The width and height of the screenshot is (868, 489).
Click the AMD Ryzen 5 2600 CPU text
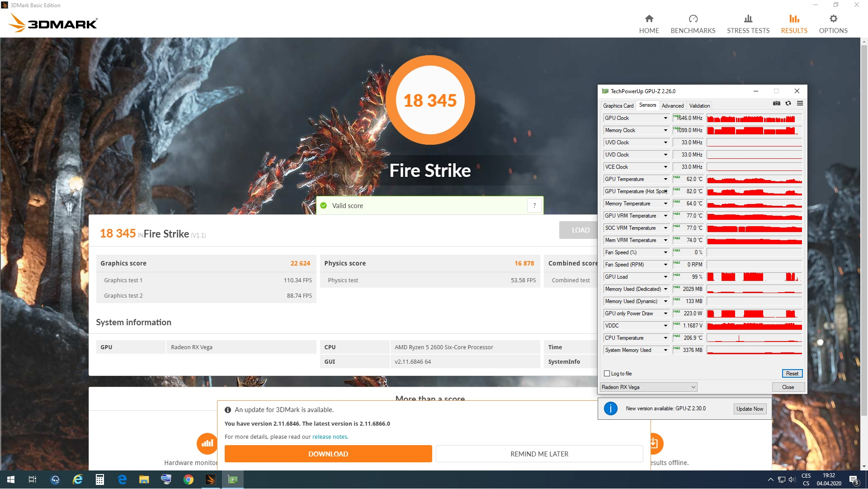point(443,347)
